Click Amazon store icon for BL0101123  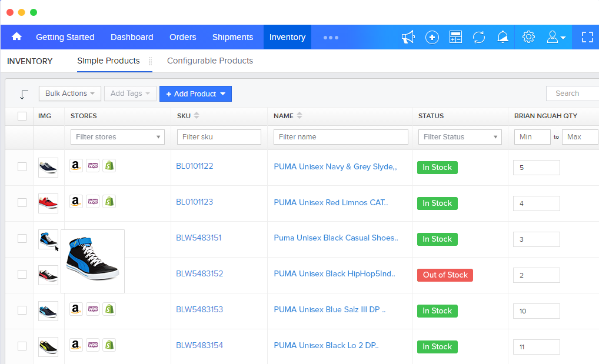click(76, 201)
